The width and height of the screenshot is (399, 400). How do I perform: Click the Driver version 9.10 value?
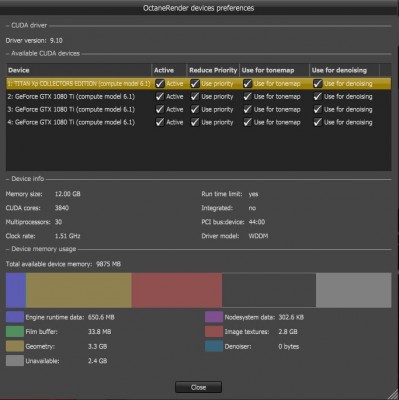pyautogui.click(x=56, y=41)
